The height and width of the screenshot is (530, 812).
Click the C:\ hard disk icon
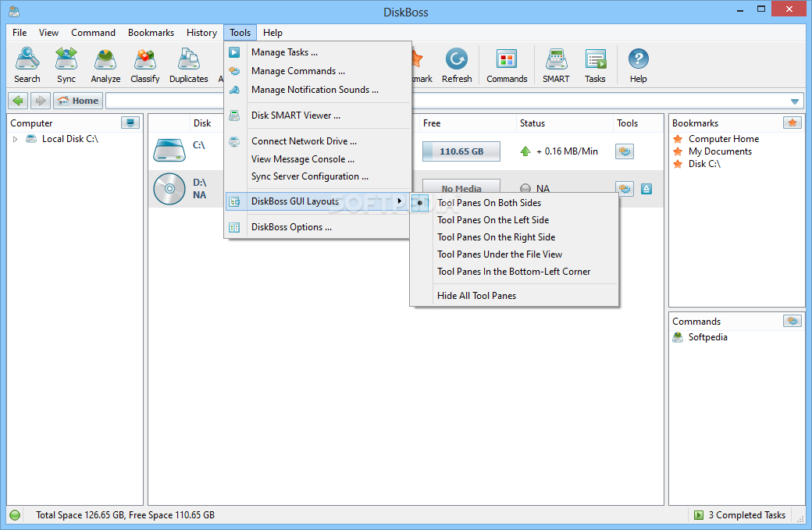tap(169, 151)
